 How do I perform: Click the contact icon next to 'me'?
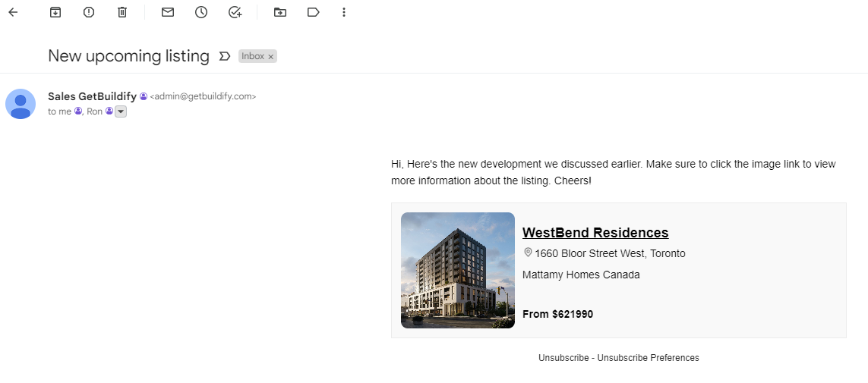click(x=78, y=111)
